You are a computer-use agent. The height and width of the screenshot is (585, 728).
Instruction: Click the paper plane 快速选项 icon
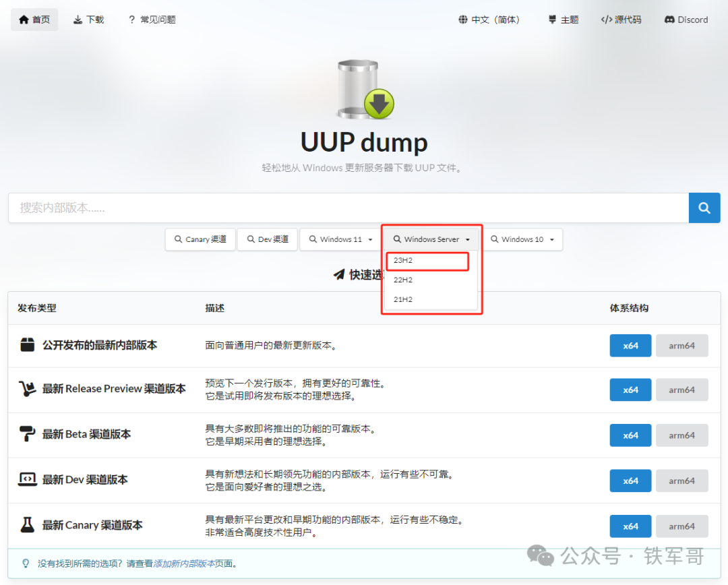click(x=339, y=275)
